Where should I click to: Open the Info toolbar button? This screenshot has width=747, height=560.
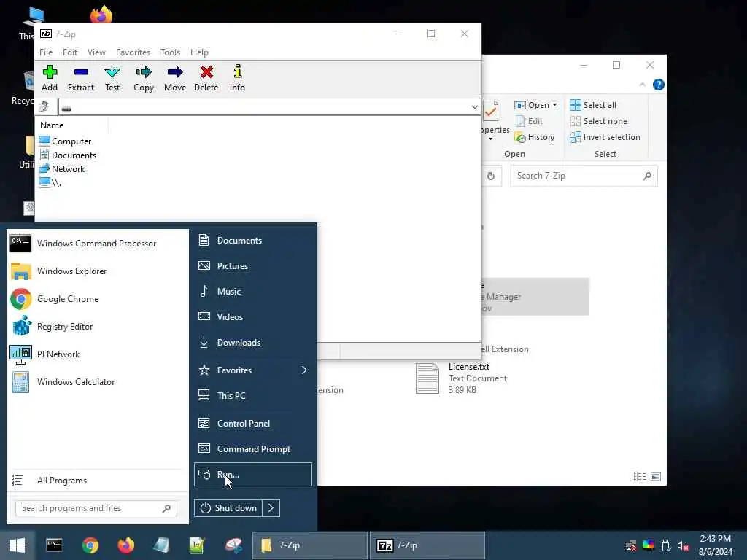pos(237,78)
